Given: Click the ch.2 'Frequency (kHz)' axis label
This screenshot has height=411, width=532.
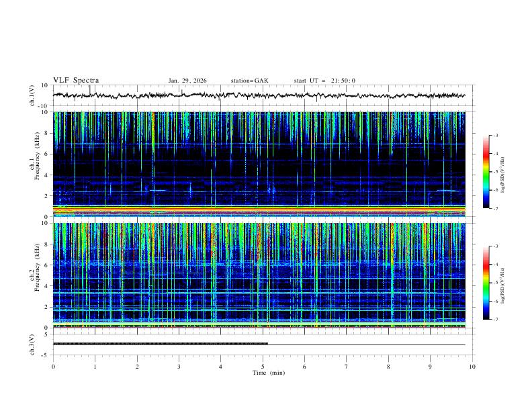Looking at the screenshot, I should (37, 267).
